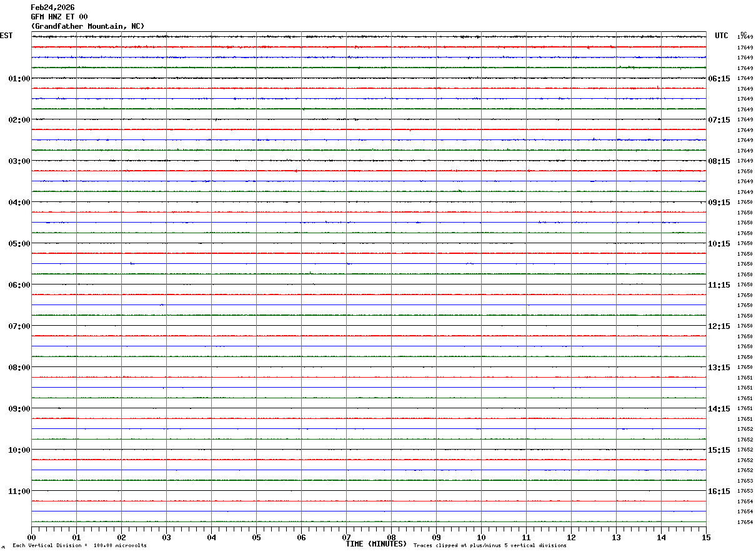Image resolution: width=756 pixels, height=554 pixels.
Task: Pick minute tick 05 on the bottom axis
Action: coord(256,537)
